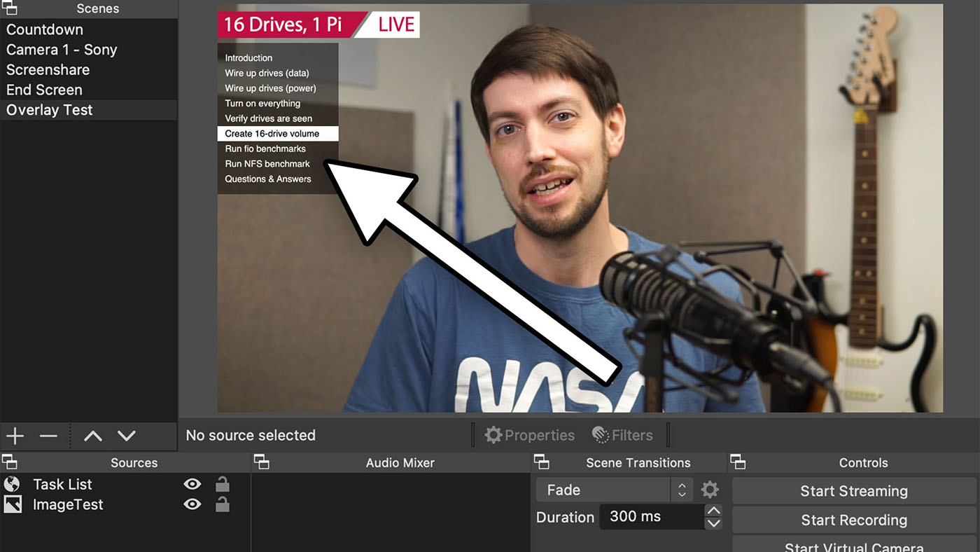Decrease transition duration with down stepper

[713, 523]
